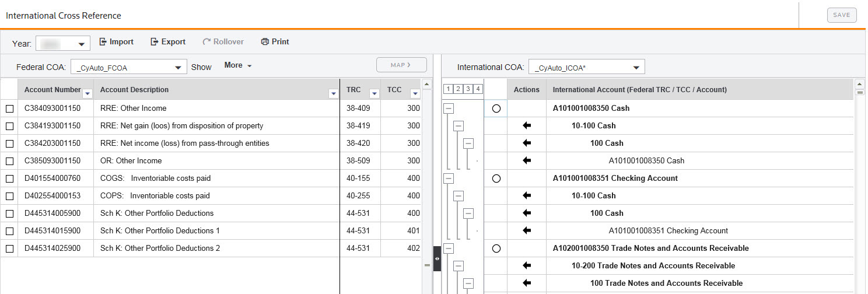Click the TCC value 401
868x294 pixels.
pyautogui.click(x=414, y=231)
